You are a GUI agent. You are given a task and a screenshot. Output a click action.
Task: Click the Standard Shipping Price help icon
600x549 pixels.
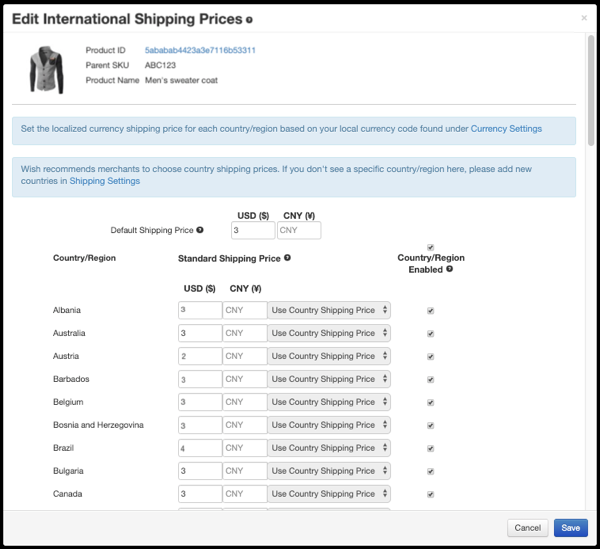(x=288, y=258)
